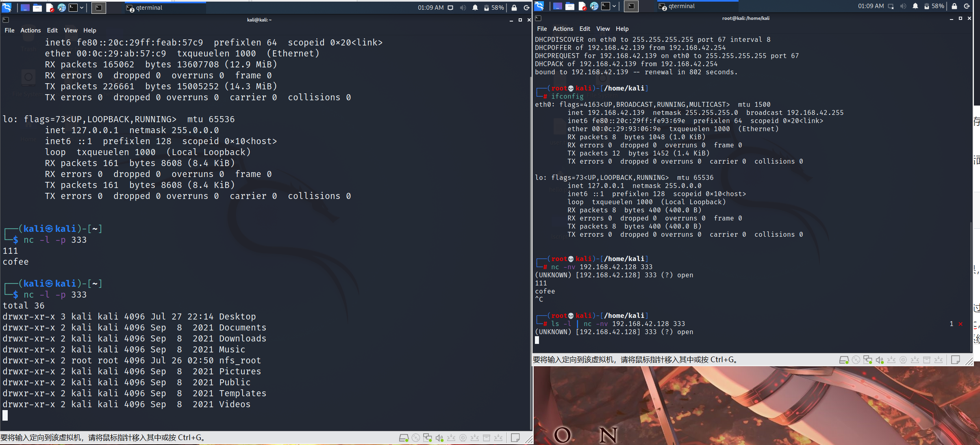Expand the terminal launcher dropdown arrow in the left VM panel
Viewport: 980px width, 445px height.
coord(82,8)
